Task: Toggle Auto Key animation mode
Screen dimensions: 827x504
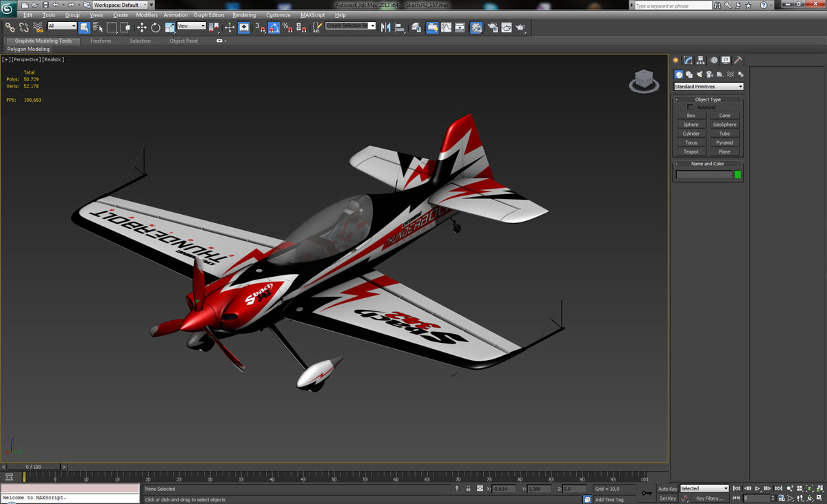Action: 667,489
